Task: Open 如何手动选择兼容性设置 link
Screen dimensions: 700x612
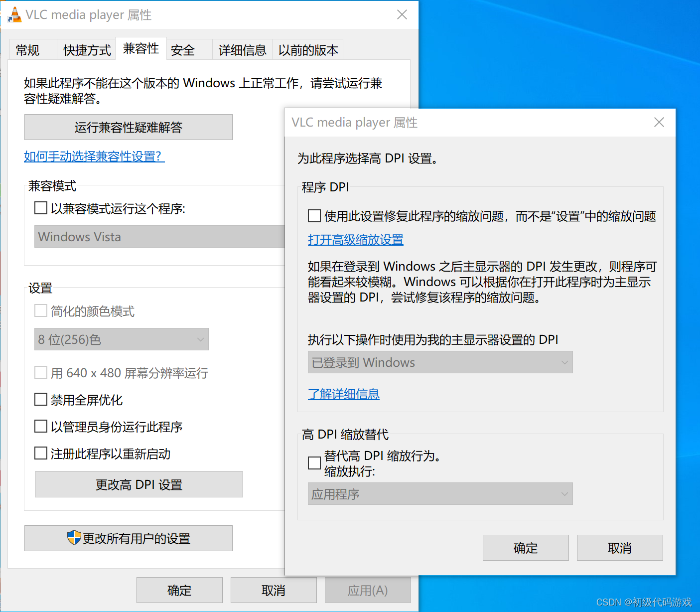Action: [94, 156]
